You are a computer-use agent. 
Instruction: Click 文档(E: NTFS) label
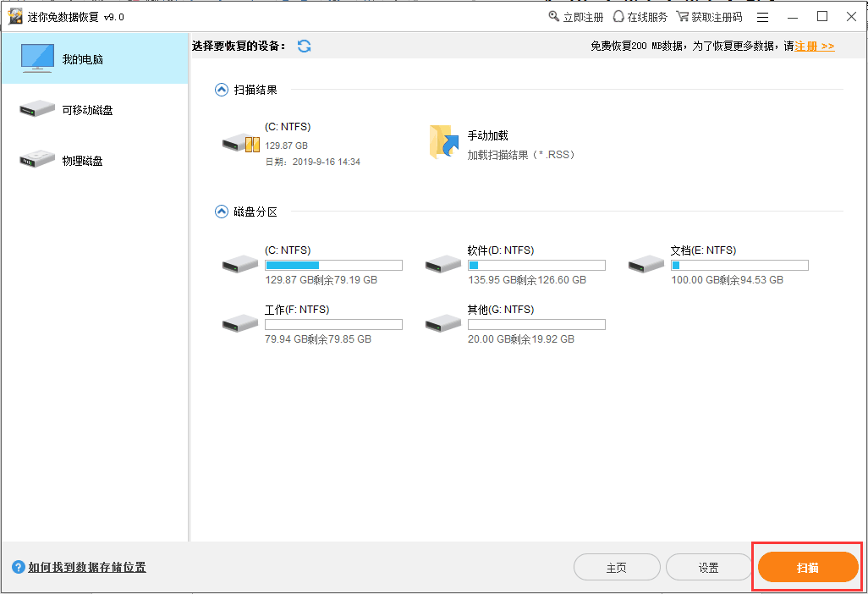point(704,250)
